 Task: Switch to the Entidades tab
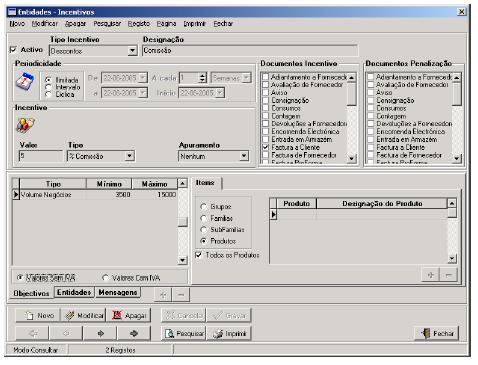pyautogui.click(x=74, y=292)
